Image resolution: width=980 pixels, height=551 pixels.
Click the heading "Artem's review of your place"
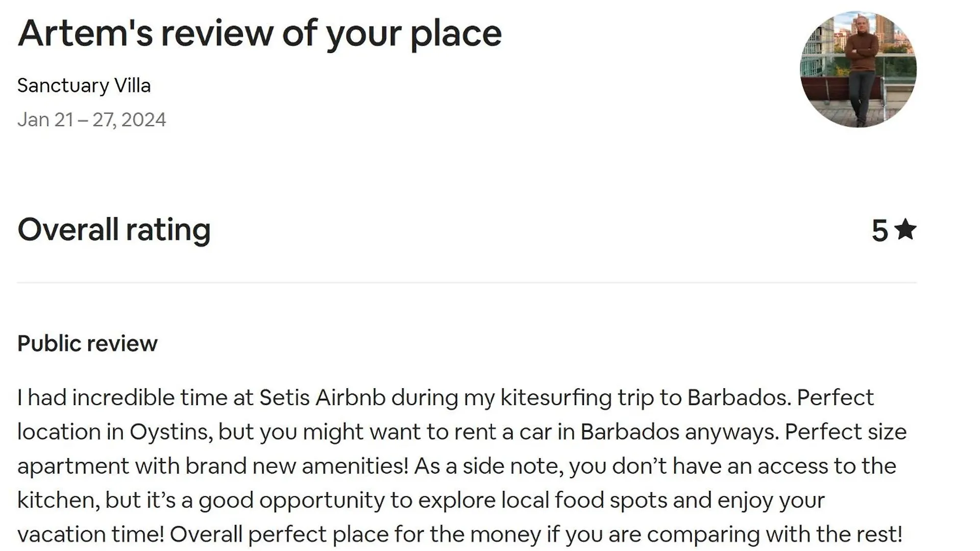tap(260, 34)
